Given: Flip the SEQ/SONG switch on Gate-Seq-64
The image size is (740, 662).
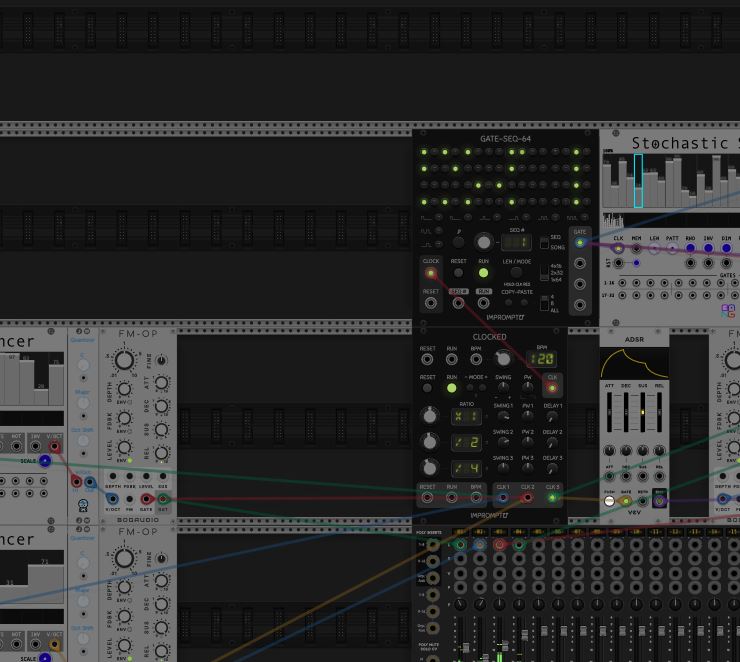Looking at the screenshot, I should coord(544,243).
